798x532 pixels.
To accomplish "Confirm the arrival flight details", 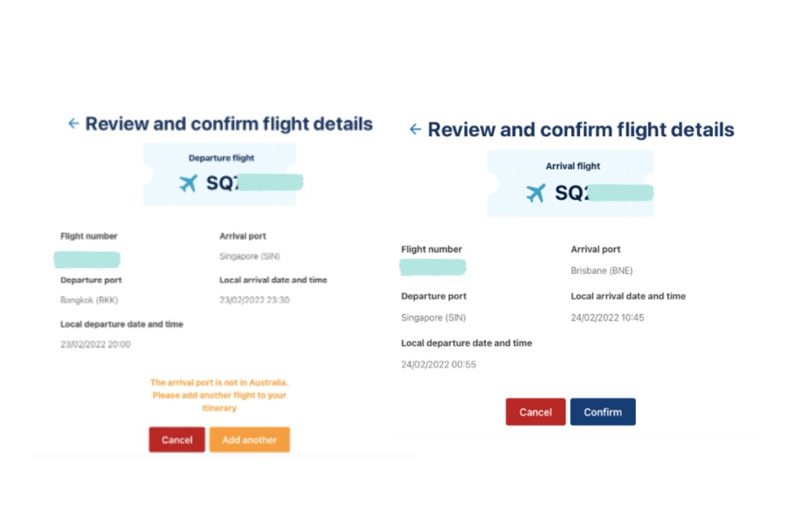I will click(x=602, y=412).
